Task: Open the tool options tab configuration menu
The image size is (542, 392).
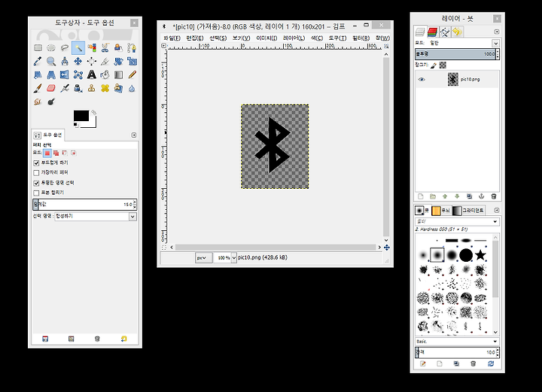Action: point(134,135)
